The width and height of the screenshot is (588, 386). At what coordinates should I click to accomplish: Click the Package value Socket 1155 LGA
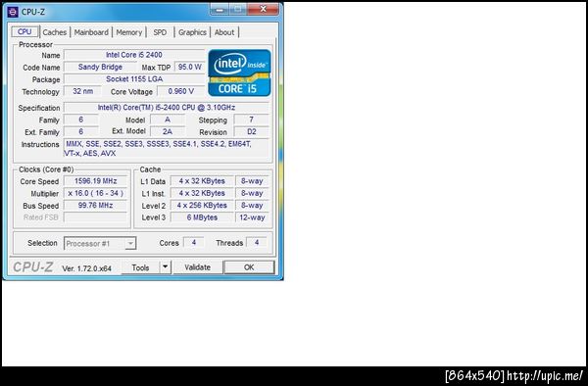pos(134,79)
